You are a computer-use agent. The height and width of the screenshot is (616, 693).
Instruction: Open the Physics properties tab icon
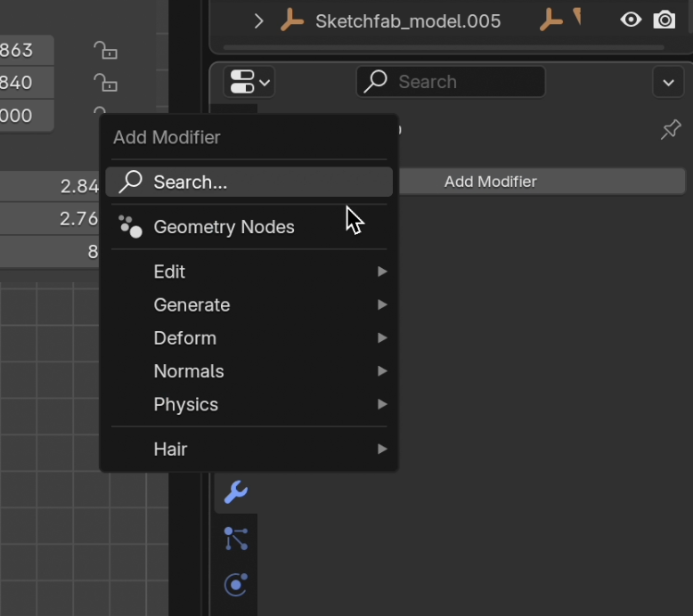click(236, 584)
